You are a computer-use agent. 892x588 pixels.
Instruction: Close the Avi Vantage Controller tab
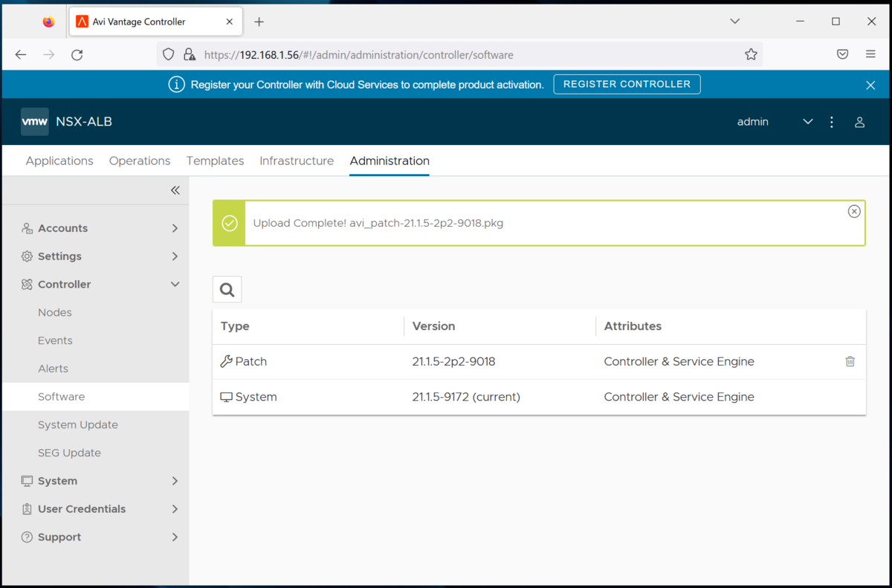click(x=230, y=22)
